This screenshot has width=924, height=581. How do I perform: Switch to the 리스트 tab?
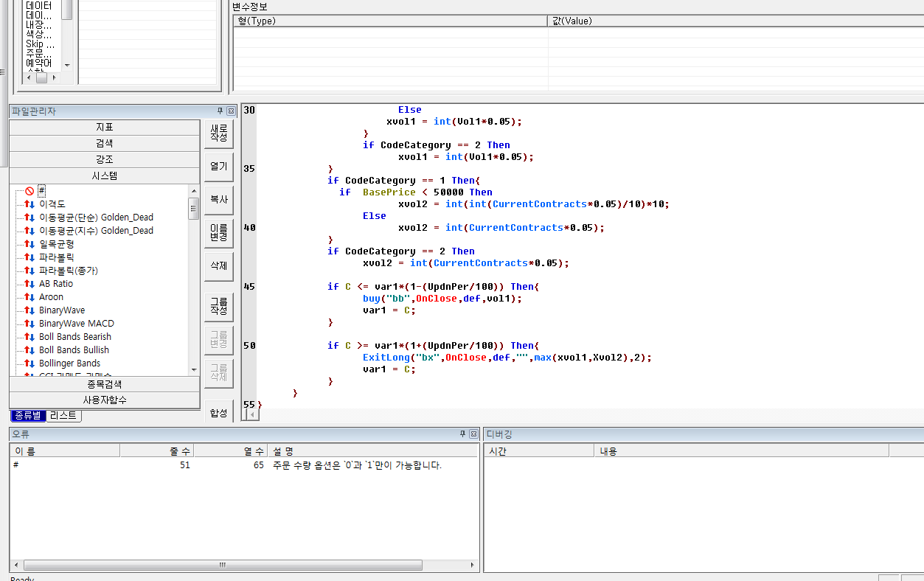(x=63, y=416)
